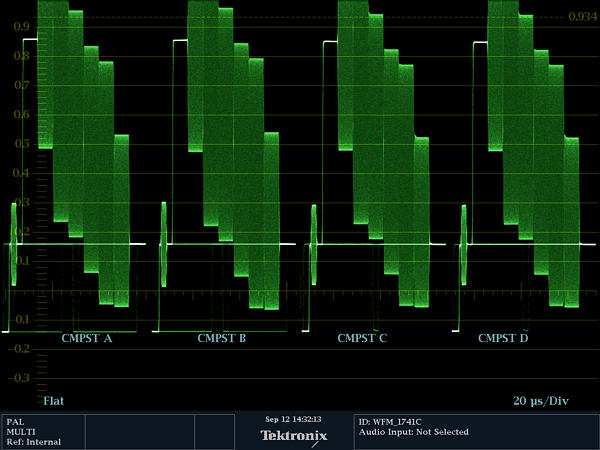Click the 0.5 graticule scale label
This screenshot has width=600, height=450.
click(x=20, y=144)
